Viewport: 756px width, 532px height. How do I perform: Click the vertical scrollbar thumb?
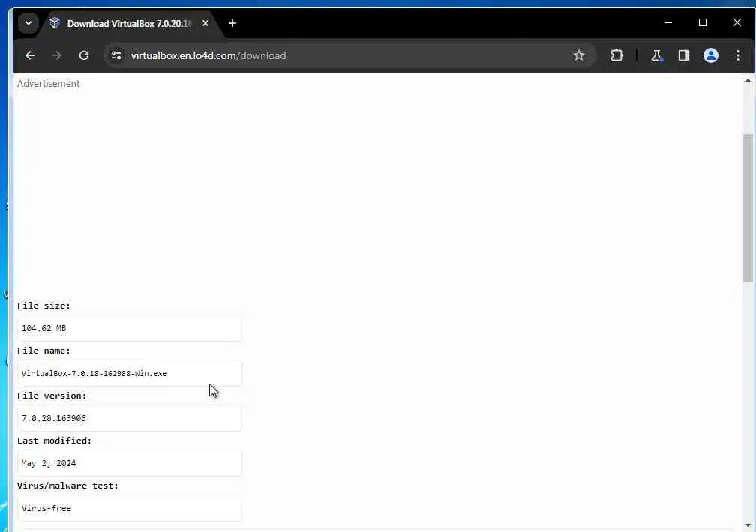pyautogui.click(x=748, y=208)
